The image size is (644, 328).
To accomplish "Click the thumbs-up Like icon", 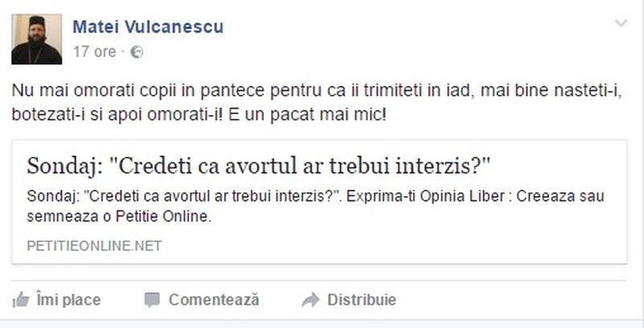I will 21,300.
